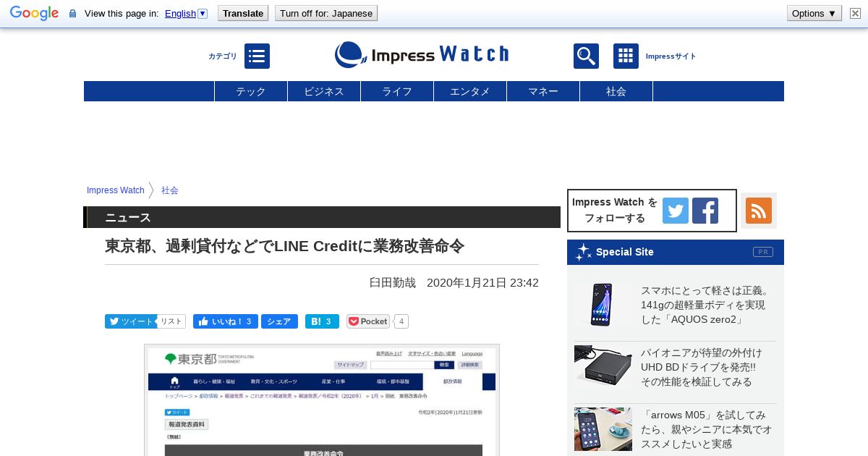Select English language link in translate bar
This screenshot has height=456, width=868.
pyautogui.click(x=180, y=13)
